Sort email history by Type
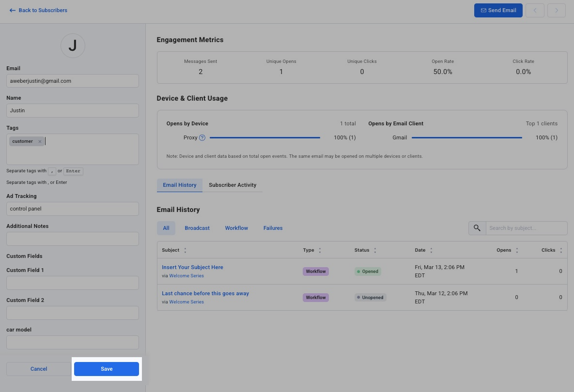This screenshot has height=392, width=574. (x=320, y=250)
